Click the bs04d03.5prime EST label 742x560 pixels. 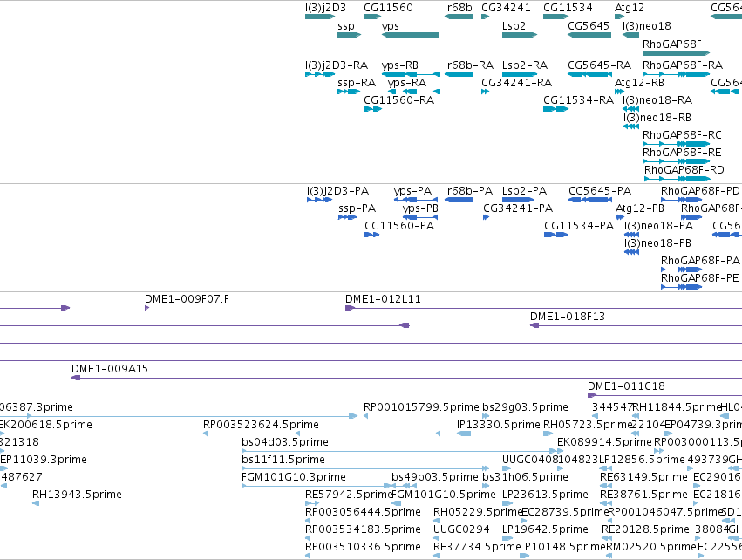pyautogui.click(x=285, y=442)
